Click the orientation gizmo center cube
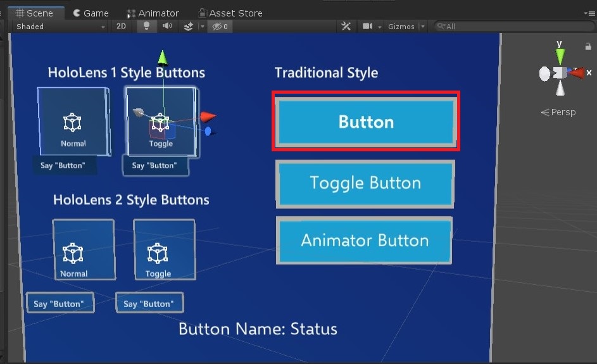597x364 pixels. point(559,73)
